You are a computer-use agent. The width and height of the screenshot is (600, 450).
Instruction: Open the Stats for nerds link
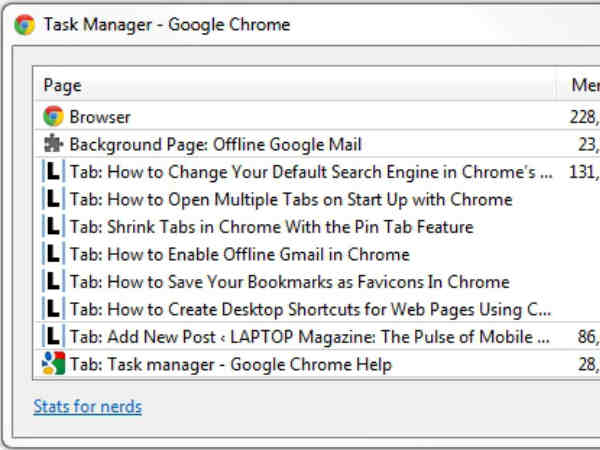[88, 407]
